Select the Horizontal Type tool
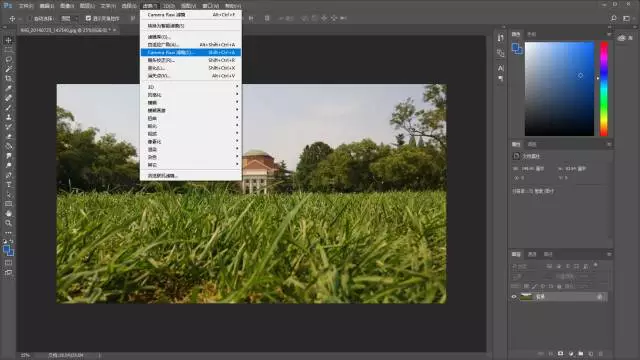 (x=8, y=184)
